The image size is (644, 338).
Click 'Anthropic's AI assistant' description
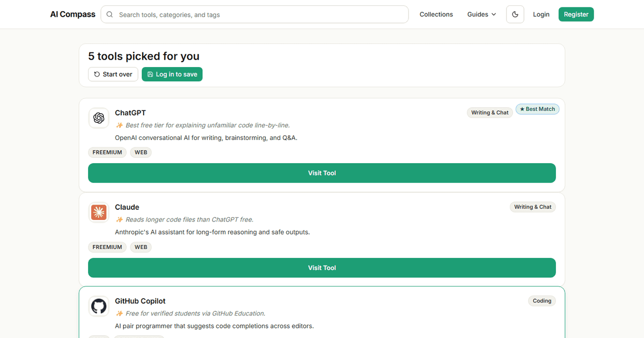pyautogui.click(x=213, y=232)
